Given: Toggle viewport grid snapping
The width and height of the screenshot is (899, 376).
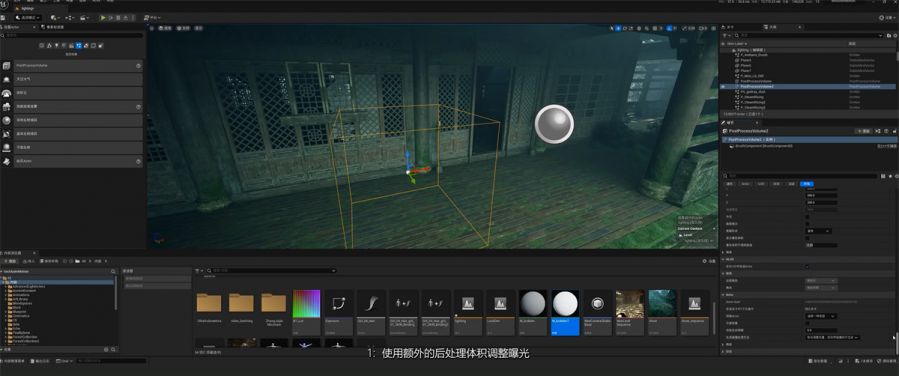Looking at the screenshot, I should pos(655,28).
